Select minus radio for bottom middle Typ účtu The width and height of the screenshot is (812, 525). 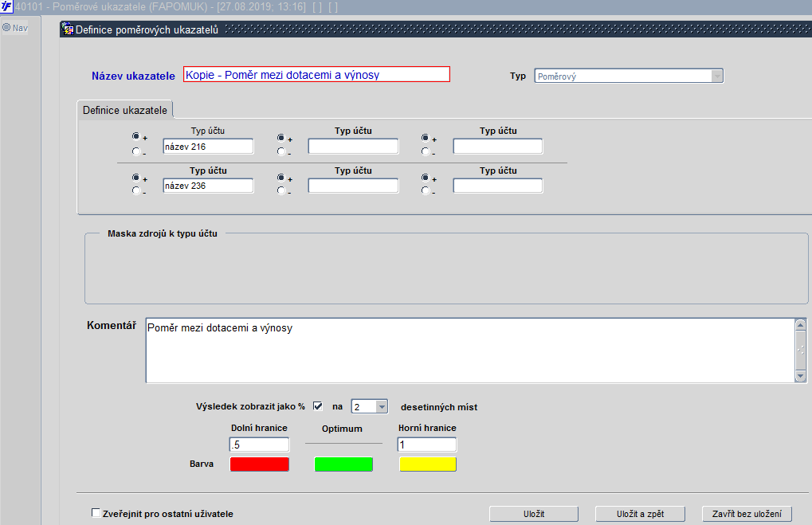coord(280,190)
